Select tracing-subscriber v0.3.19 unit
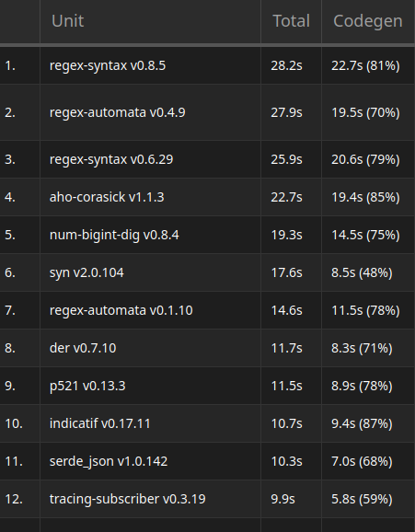 coord(128,499)
